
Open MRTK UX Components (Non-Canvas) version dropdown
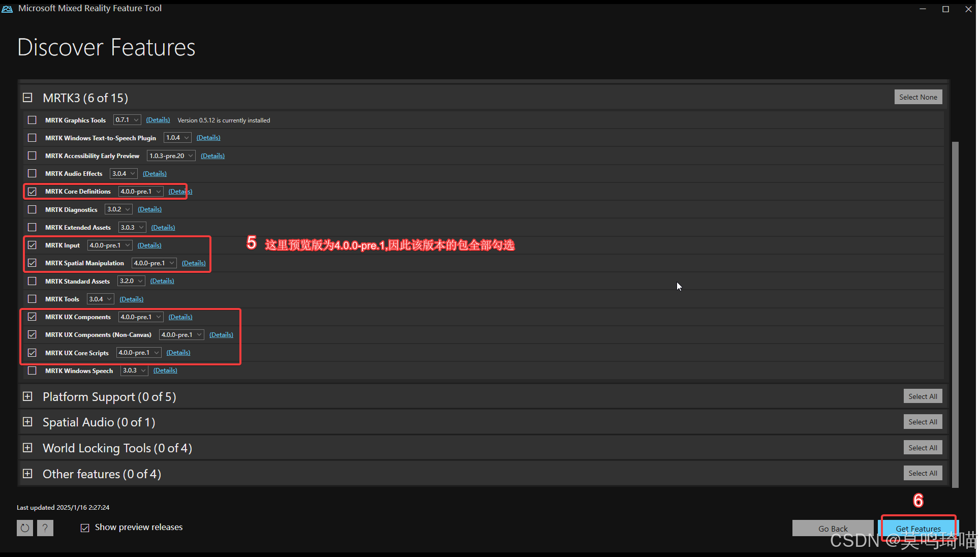click(181, 335)
